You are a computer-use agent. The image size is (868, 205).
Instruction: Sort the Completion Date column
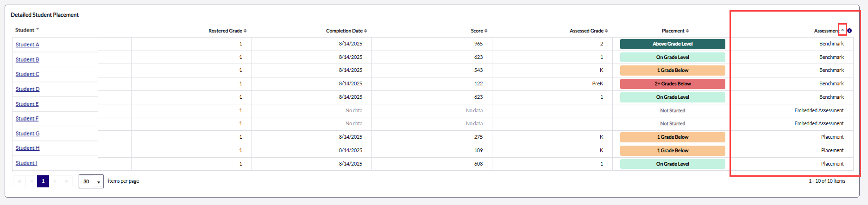365,31
